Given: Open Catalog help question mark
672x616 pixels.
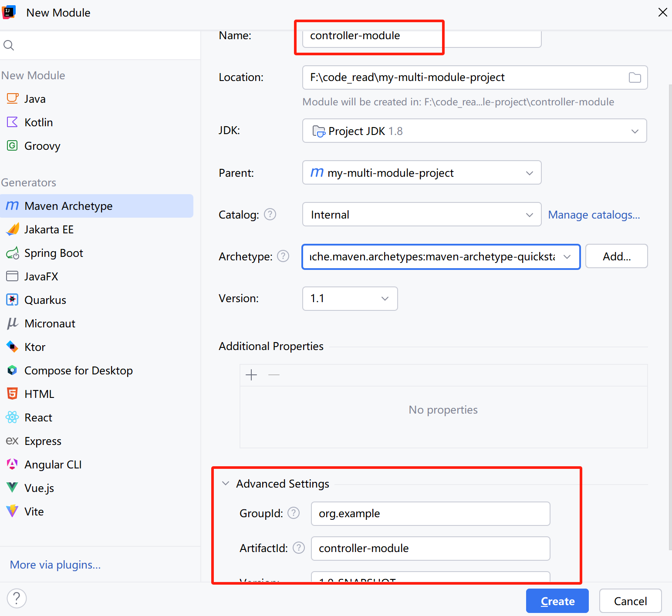Looking at the screenshot, I should 270,214.
